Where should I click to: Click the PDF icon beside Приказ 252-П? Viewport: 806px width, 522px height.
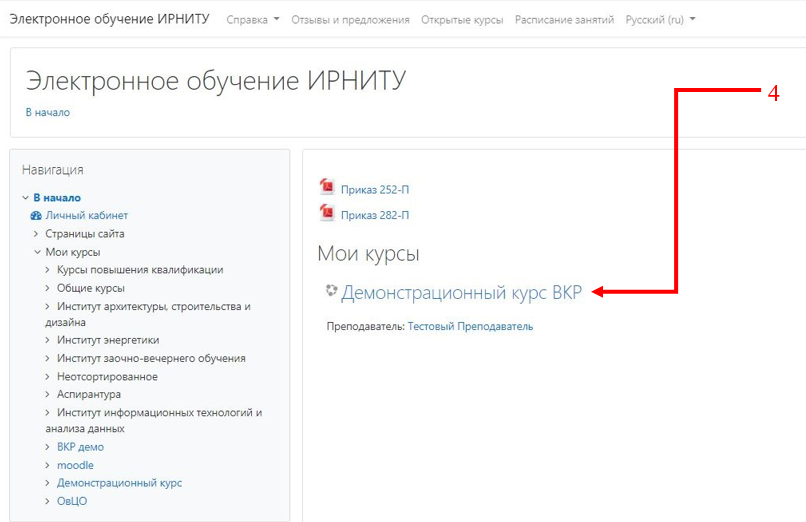(327, 187)
